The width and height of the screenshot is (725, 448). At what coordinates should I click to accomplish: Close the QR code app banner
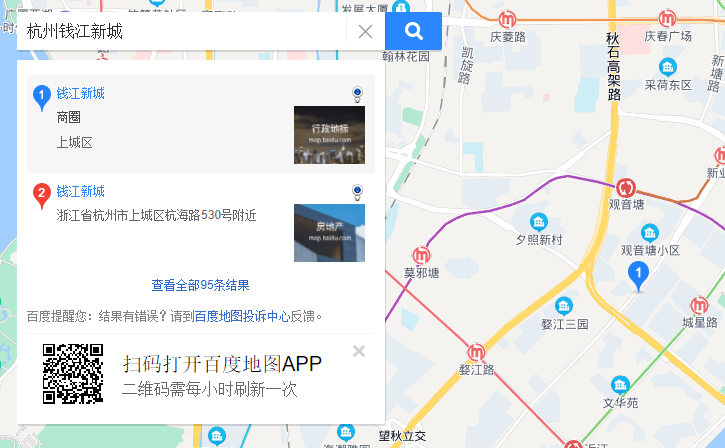click(x=359, y=351)
